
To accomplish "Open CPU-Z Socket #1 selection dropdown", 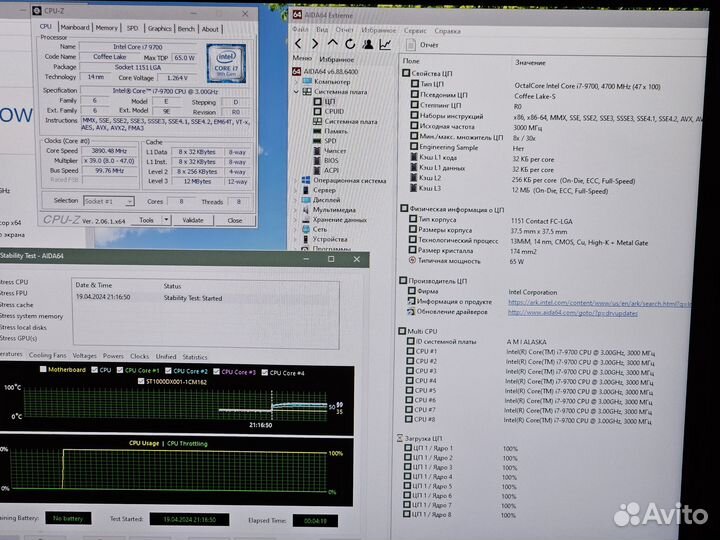I will tap(109, 201).
